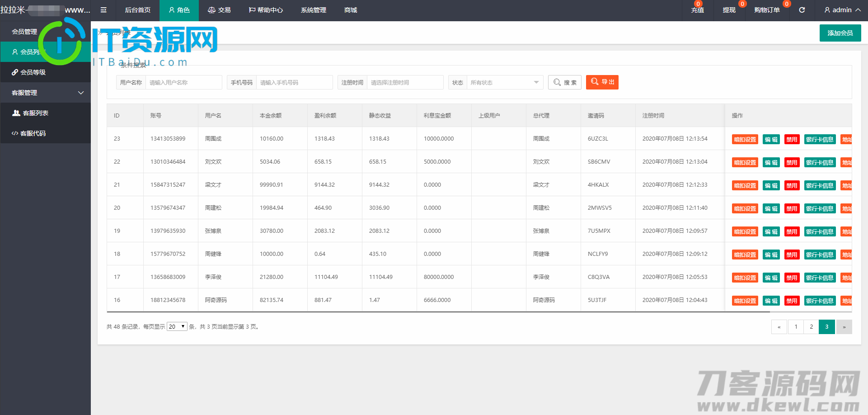This screenshot has width=868, height=415.
Task: Open the admin user menu
Action: tap(843, 10)
